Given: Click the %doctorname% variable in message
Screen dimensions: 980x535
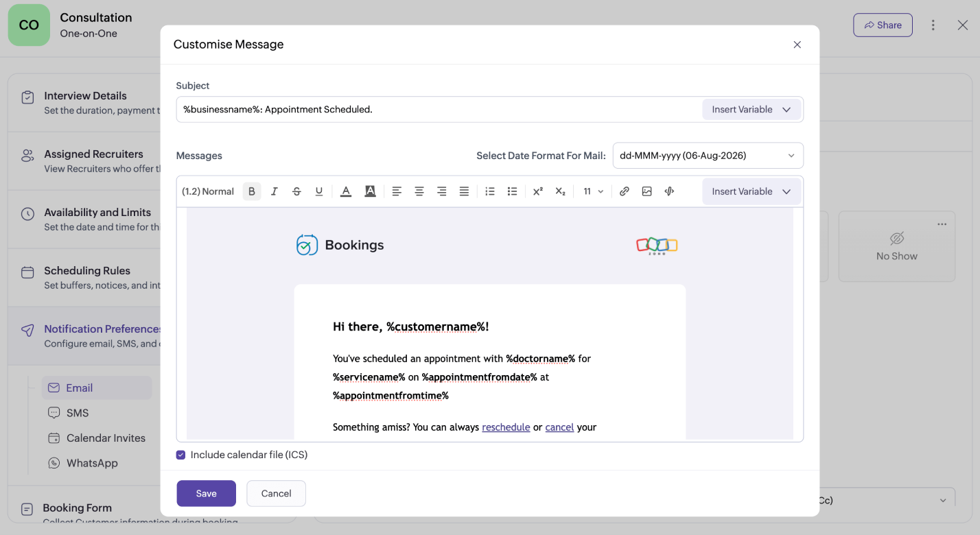Looking at the screenshot, I should (x=541, y=358).
